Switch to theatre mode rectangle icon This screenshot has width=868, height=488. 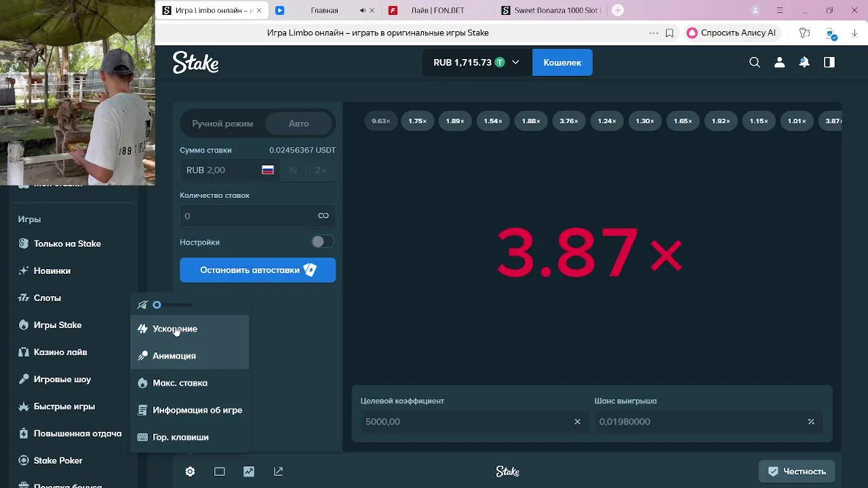(x=220, y=472)
